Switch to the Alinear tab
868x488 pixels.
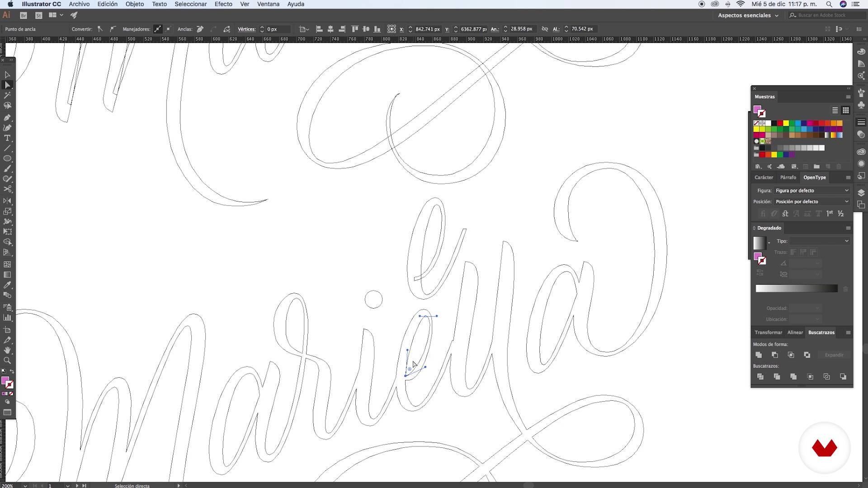(x=795, y=333)
